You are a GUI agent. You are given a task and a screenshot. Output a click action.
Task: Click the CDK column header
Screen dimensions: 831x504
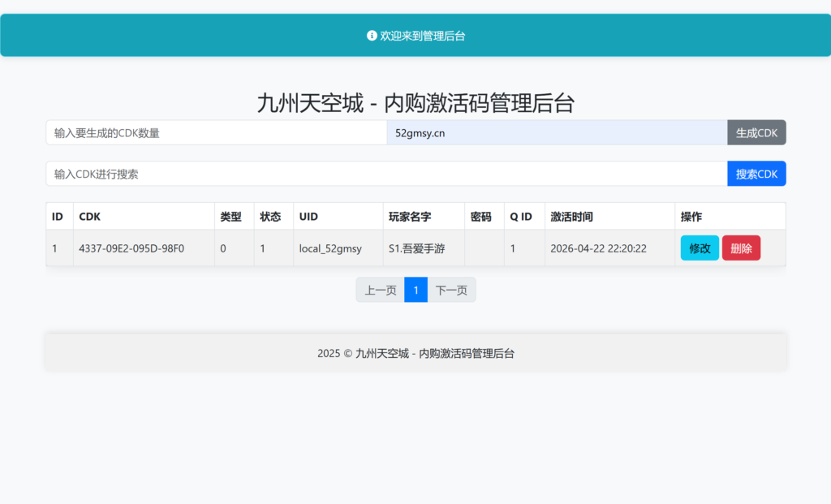click(x=90, y=217)
